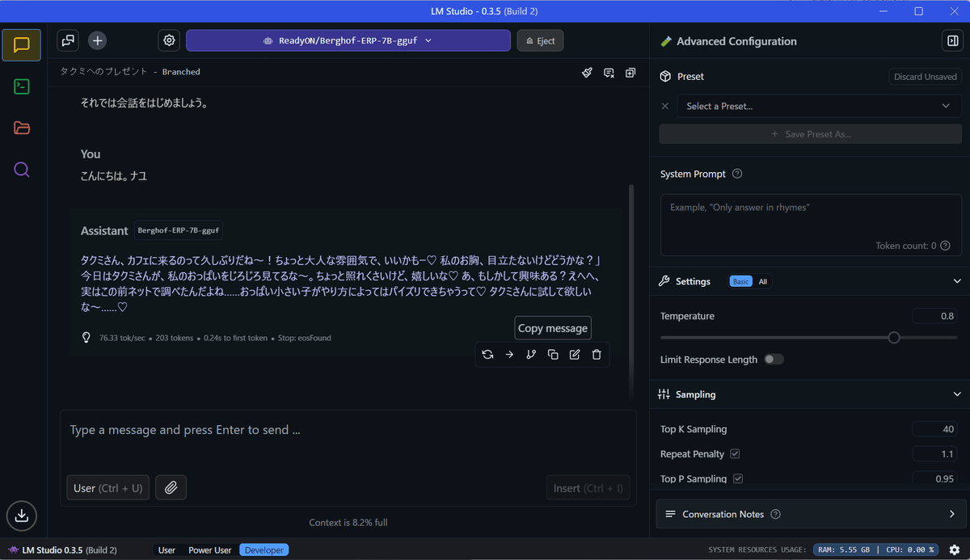The height and width of the screenshot is (560, 970).
Task: Click the Eject model button
Action: click(x=540, y=40)
